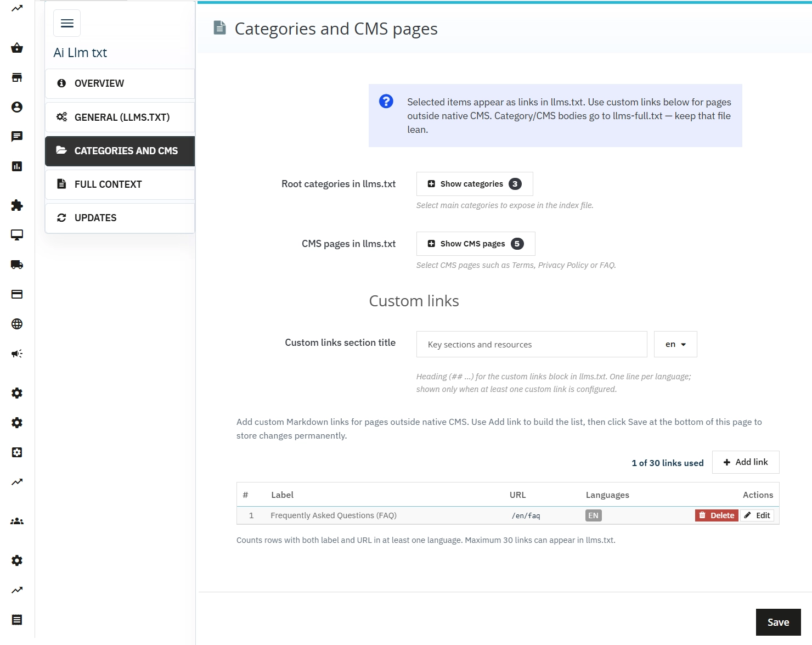
Task: Click the /en/faq URL cell
Action: [526, 515]
